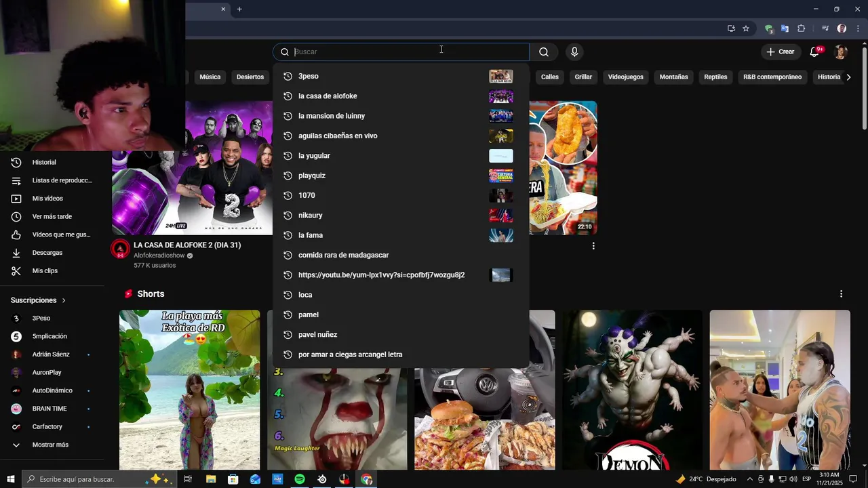
Task: Click Windows taskbar search box
Action: coord(99,479)
